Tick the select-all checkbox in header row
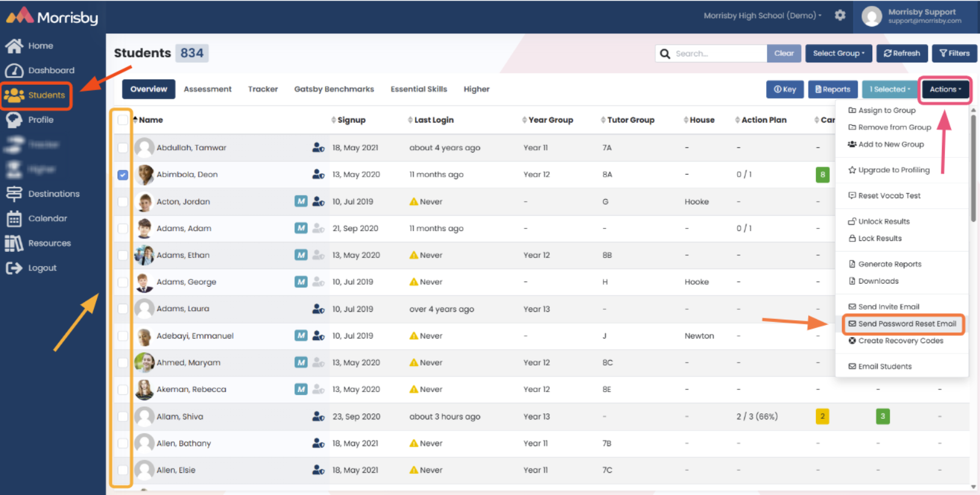The height and width of the screenshot is (495, 980). tap(123, 120)
